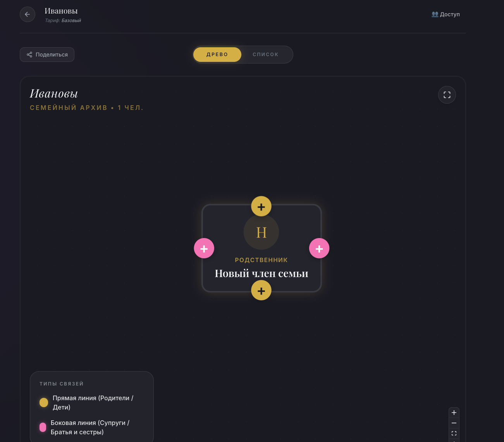Viewport: 504px width, 442px height.
Task: Click the italic 'Ивановы' canvas heading
Action: [54, 94]
